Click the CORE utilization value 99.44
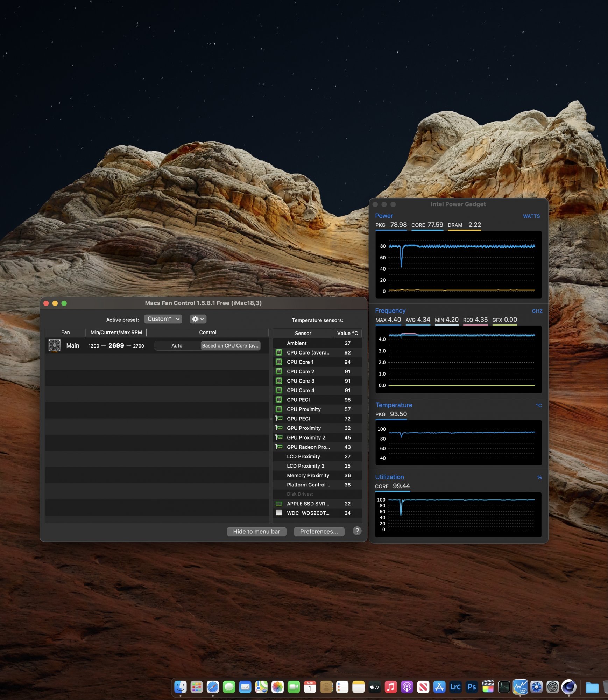 click(x=401, y=486)
